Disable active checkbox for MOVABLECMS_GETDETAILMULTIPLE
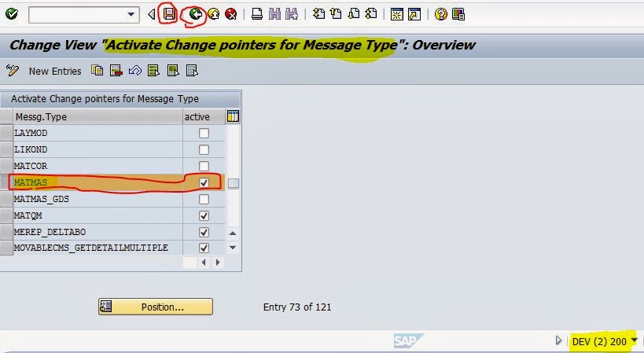 point(204,248)
